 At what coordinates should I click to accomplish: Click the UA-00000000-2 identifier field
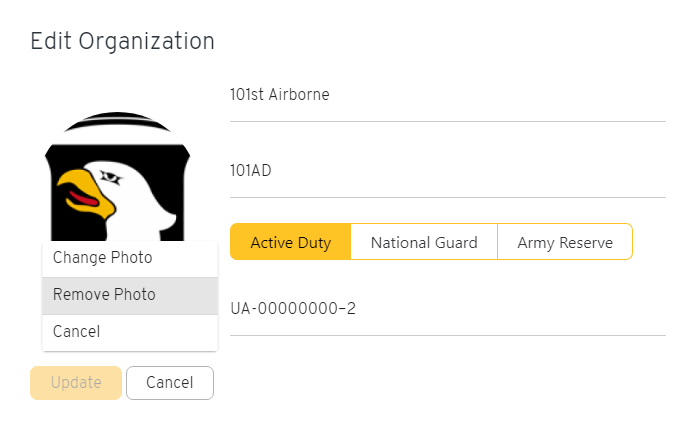pyautogui.click(x=448, y=309)
